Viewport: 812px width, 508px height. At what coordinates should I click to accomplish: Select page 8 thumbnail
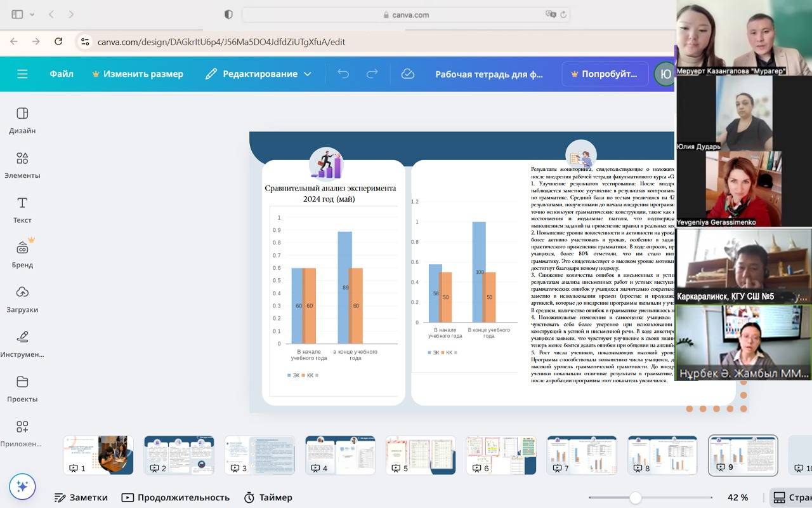[x=662, y=455]
